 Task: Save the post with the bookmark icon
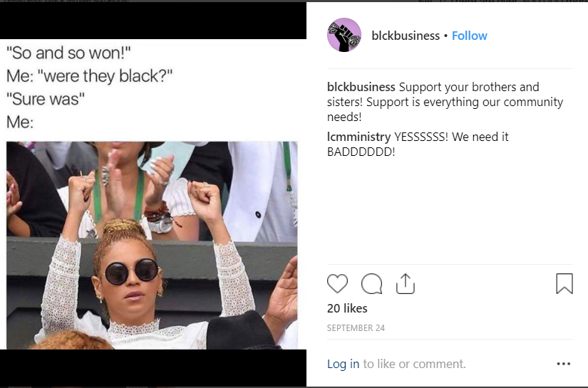coord(564,283)
